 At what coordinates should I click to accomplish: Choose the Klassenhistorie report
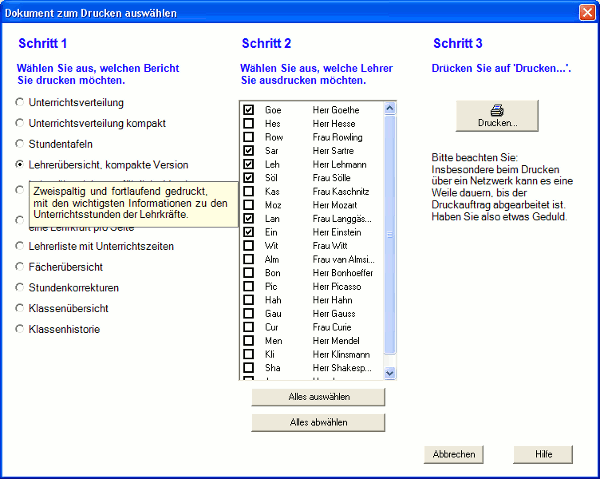[20, 328]
